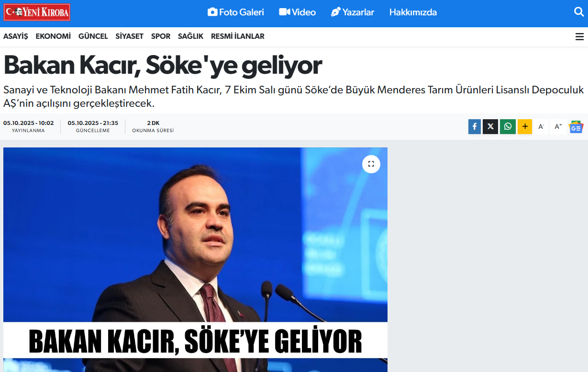The image size is (588, 372).
Task: Share article on X
Action: [490, 126]
